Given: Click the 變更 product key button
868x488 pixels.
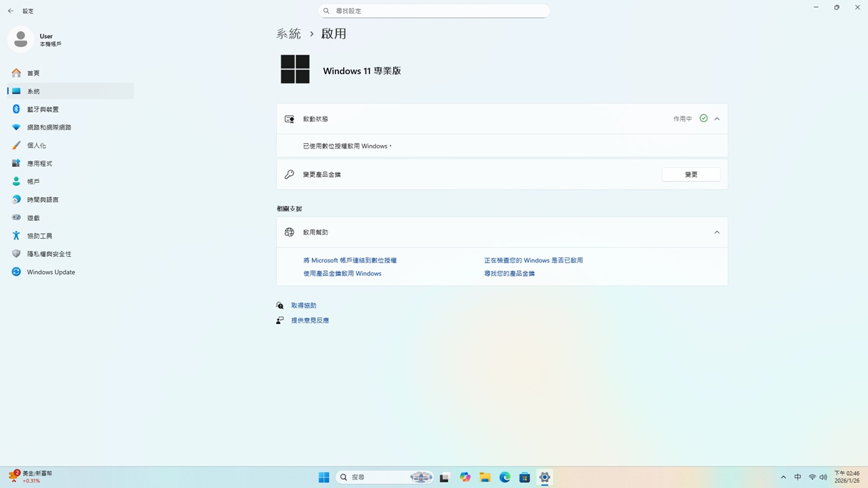Looking at the screenshot, I should click(691, 175).
